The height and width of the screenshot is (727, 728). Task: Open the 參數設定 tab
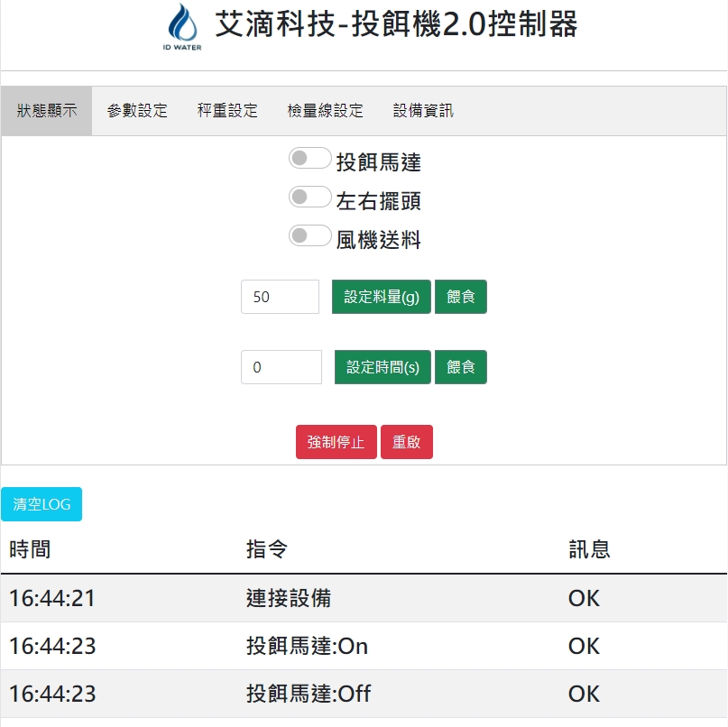pyautogui.click(x=137, y=111)
